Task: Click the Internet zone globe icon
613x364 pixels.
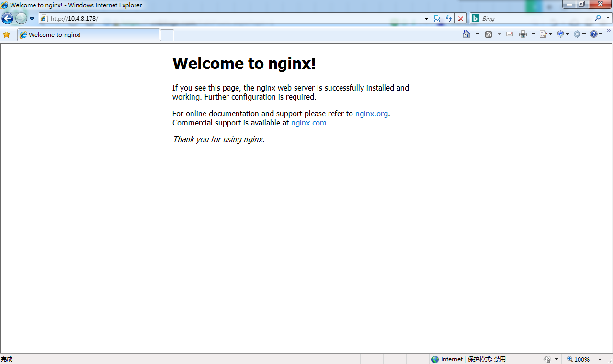Action: tap(435, 359)
